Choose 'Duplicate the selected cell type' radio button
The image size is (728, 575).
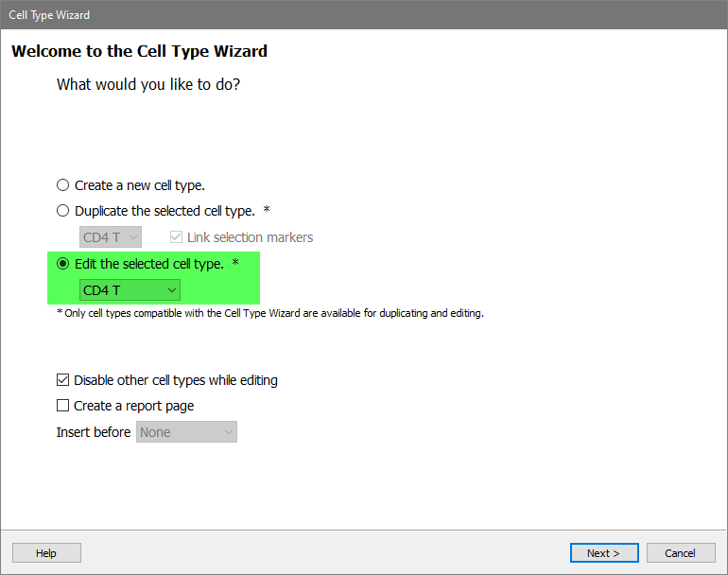tap(63, 211)
